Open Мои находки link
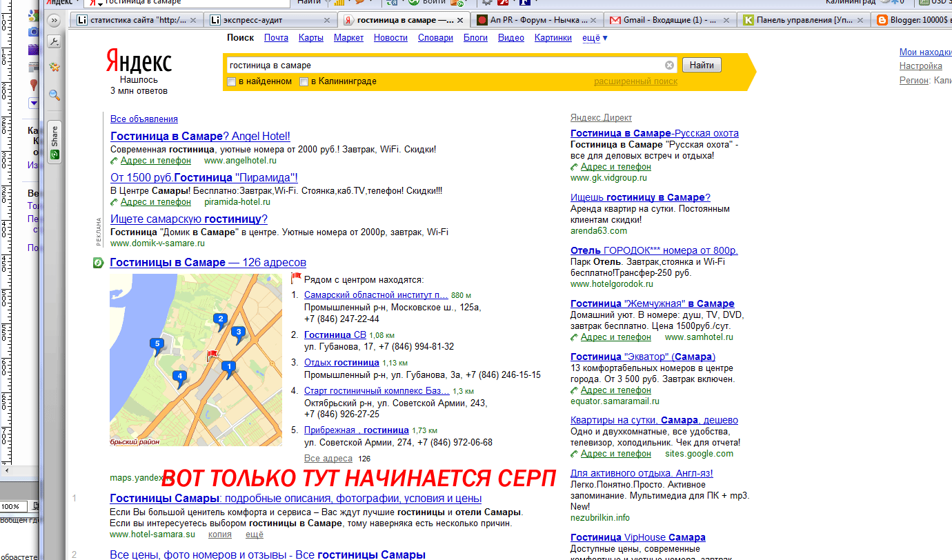The width and height of the screenshot is (952, 560). tap(925, 52)
